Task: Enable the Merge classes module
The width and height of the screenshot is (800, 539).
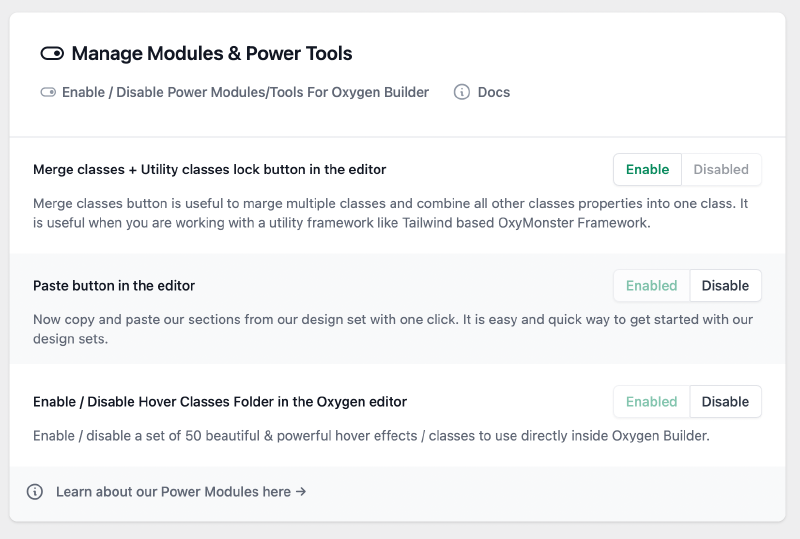Action: (647, 170)
